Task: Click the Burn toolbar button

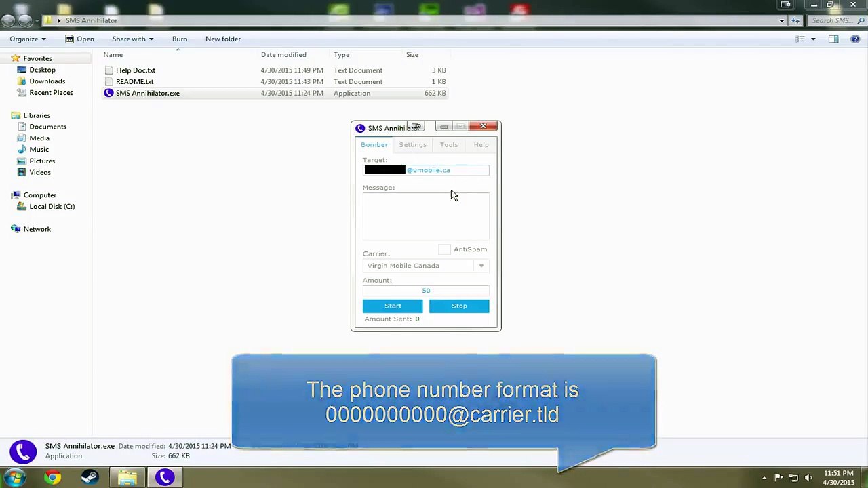Action: point(180,39)
